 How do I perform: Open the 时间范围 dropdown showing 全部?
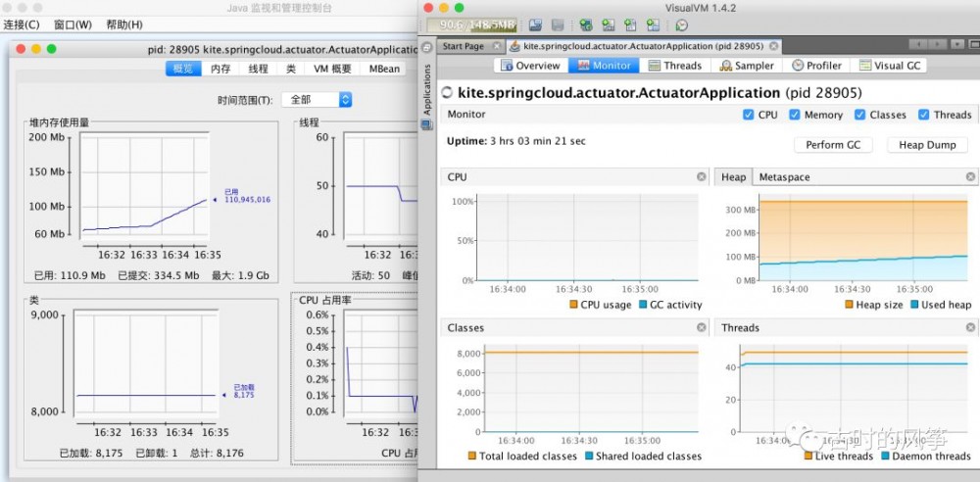317,99
